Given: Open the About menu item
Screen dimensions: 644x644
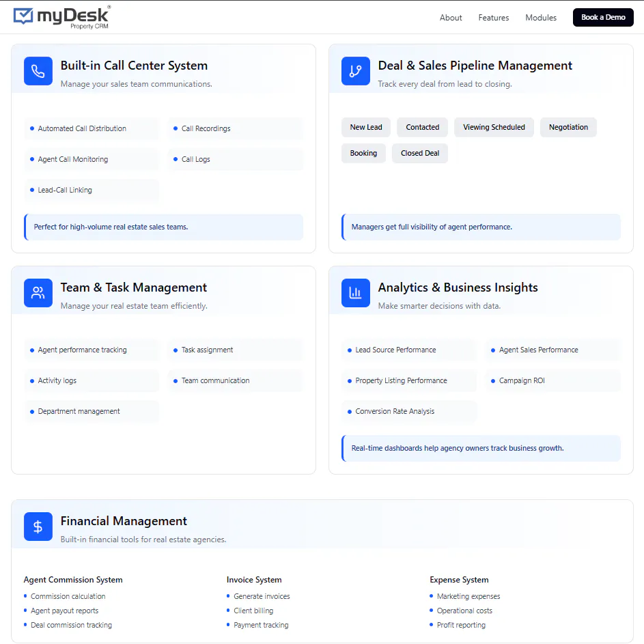Looking at the screenshot, I should point(451,18).
